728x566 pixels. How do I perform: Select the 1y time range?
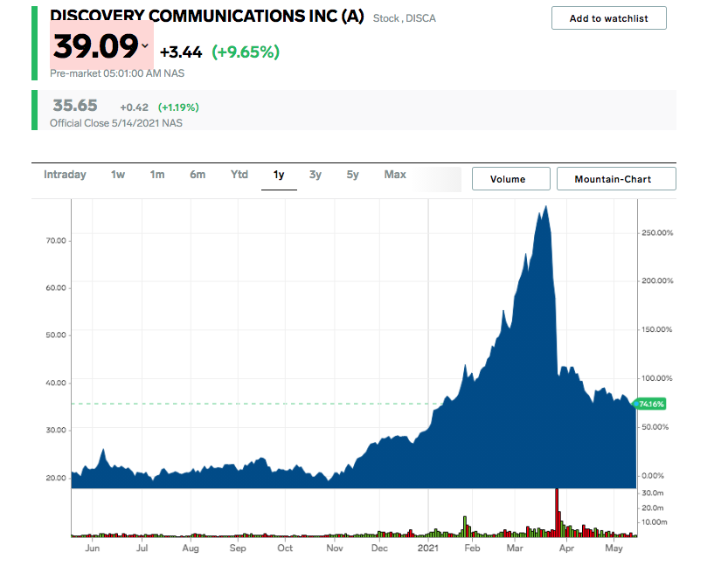pyautogui.click(x=279, y=175)
